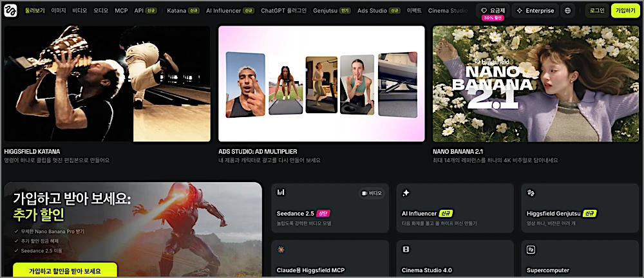Open the API nav item
The image size is (644, 278).
(146, 11)
